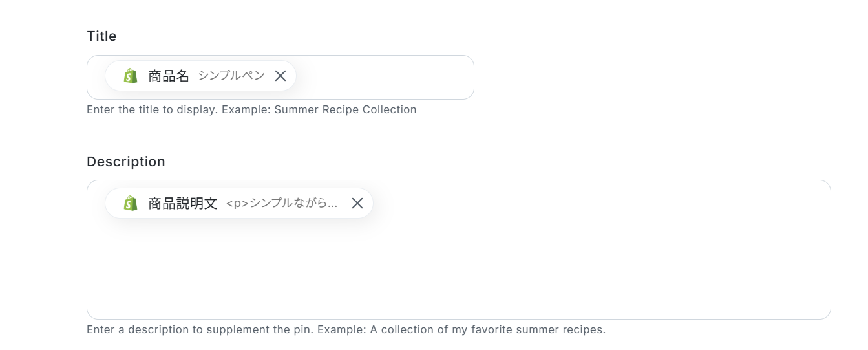Click the シンプルペン sample value
This screenshot has width=868, height=350.
pyautogui.click(x=231, y=76)
